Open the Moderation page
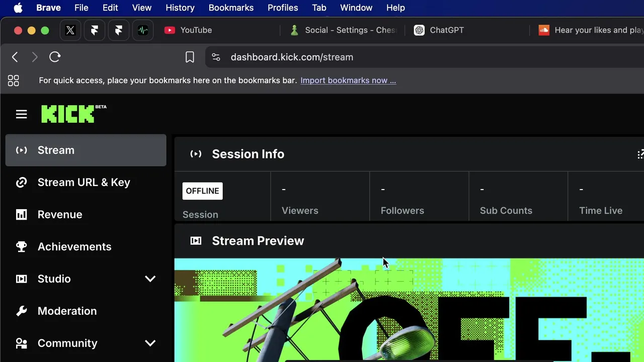The height and width of the screenshot is (362, 644). click(86, 311)
